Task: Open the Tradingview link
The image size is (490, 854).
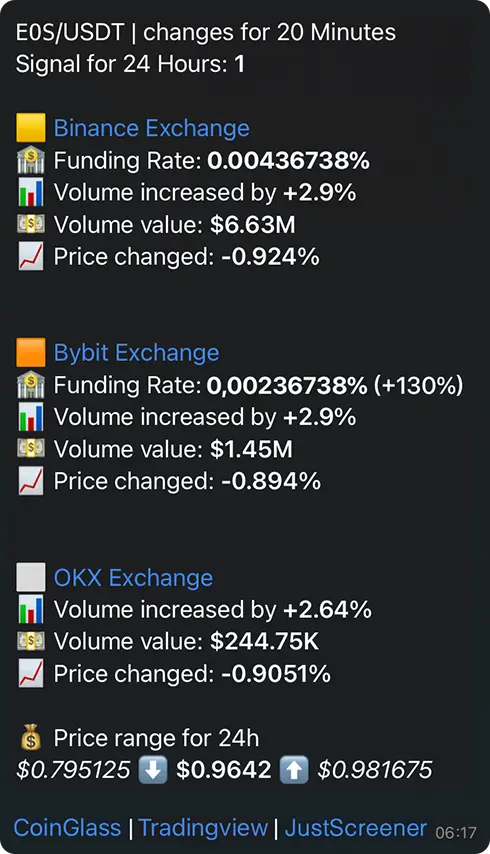Action: click(203, 828)
